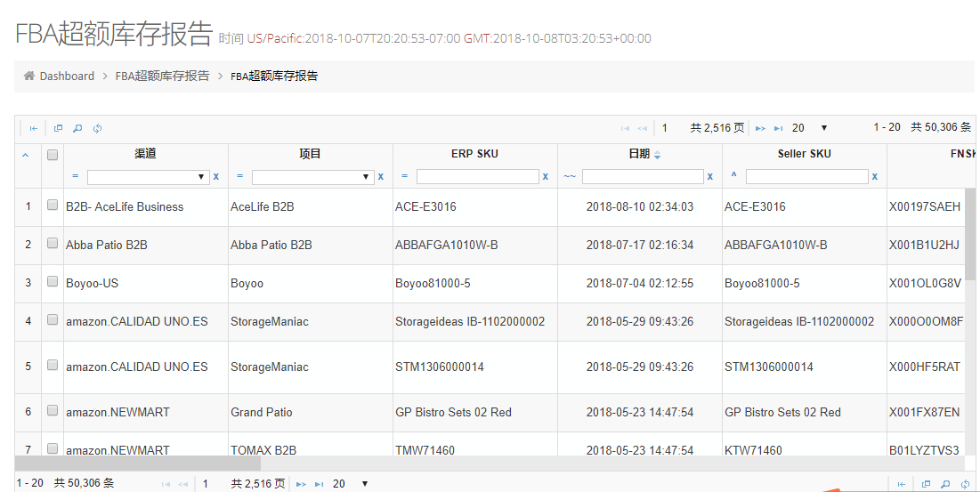Click the ~~ operator of 日期 filter
This screenshot has height=492, width=980.
pos(570,177)
